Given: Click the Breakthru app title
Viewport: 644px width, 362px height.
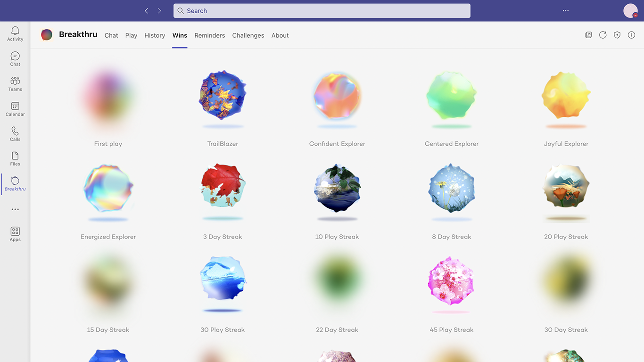Looking at the screenshot, I should [x=78, y=34].
